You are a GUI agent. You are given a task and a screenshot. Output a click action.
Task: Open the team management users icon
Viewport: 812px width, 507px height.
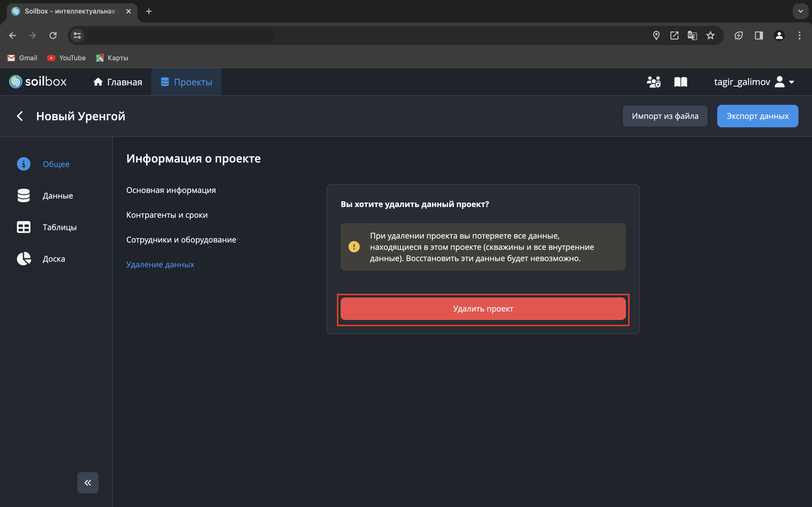pos(654,82)
